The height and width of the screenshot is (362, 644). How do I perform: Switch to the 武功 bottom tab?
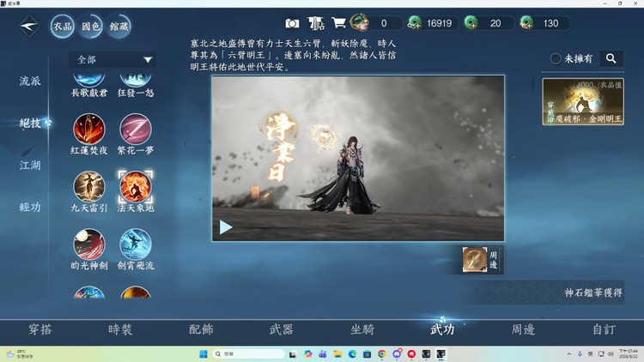click(x=442, y=329)
